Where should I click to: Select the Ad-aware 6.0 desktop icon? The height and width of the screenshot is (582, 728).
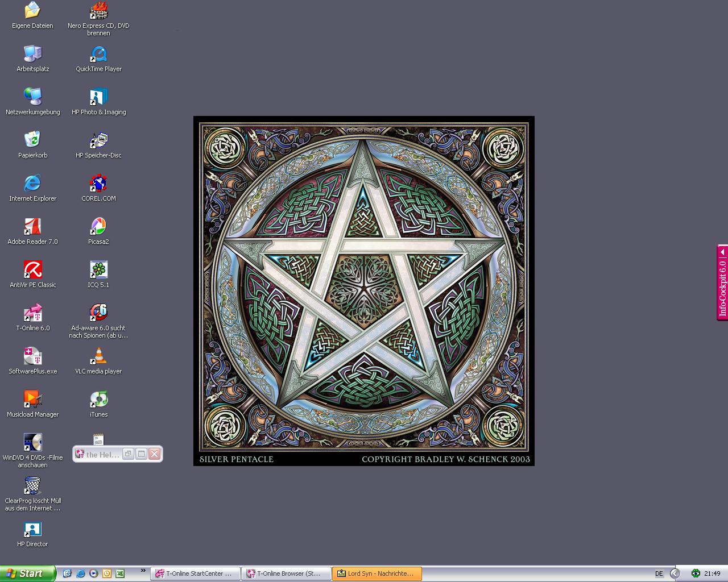(98, 313)
